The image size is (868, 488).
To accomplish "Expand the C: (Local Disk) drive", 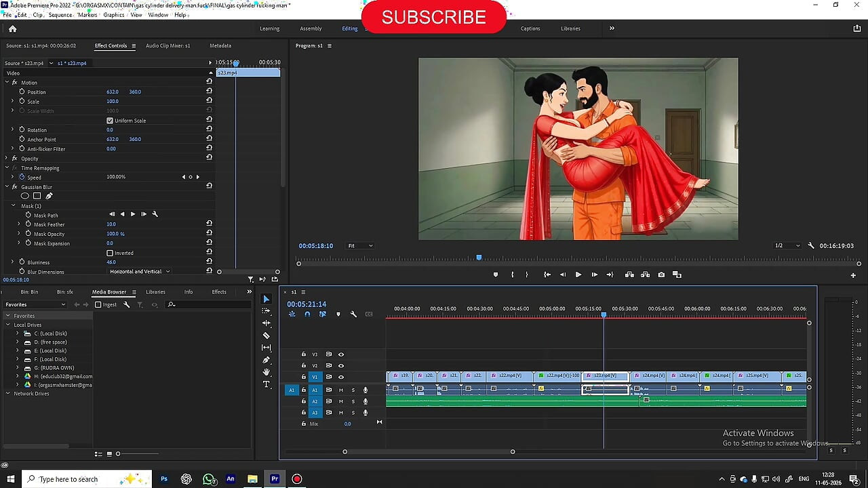I will click(18, 333).
